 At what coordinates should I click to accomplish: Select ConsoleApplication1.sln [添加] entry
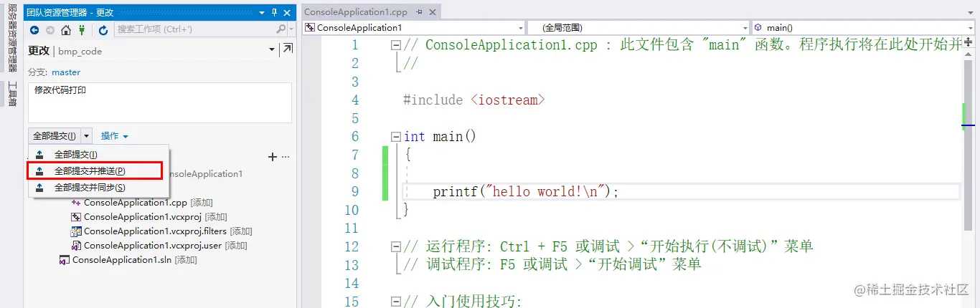tap(135, 260)
